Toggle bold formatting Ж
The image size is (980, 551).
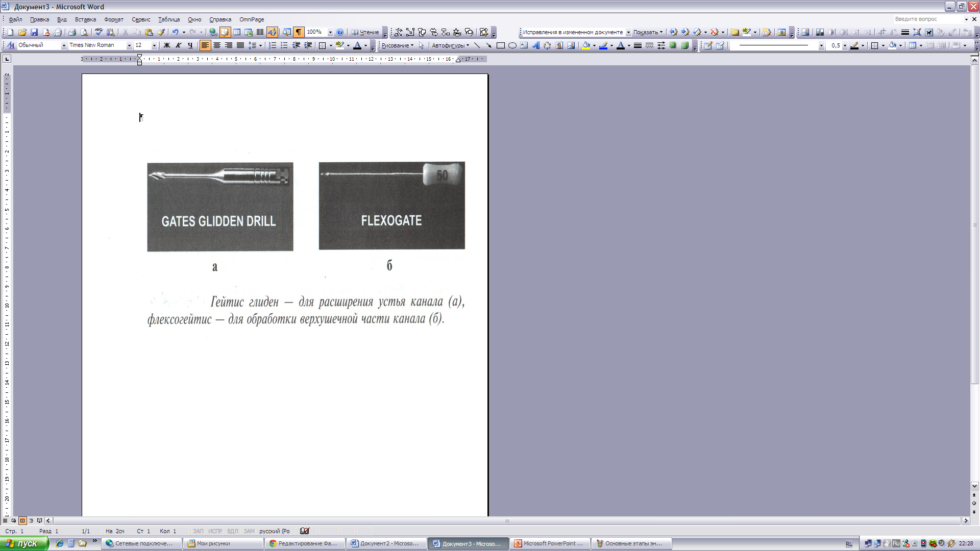tap(166, 45)
